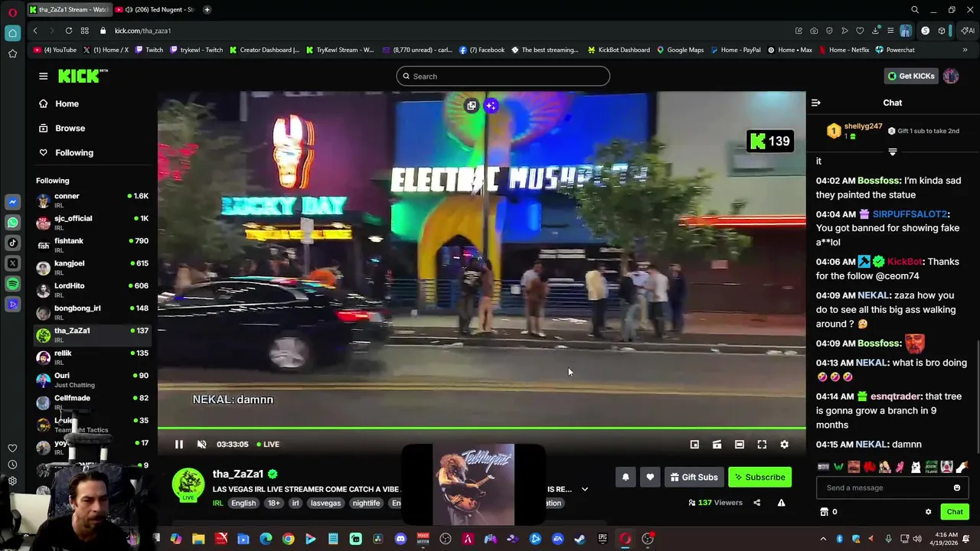Send message with the Chat button

955,512
